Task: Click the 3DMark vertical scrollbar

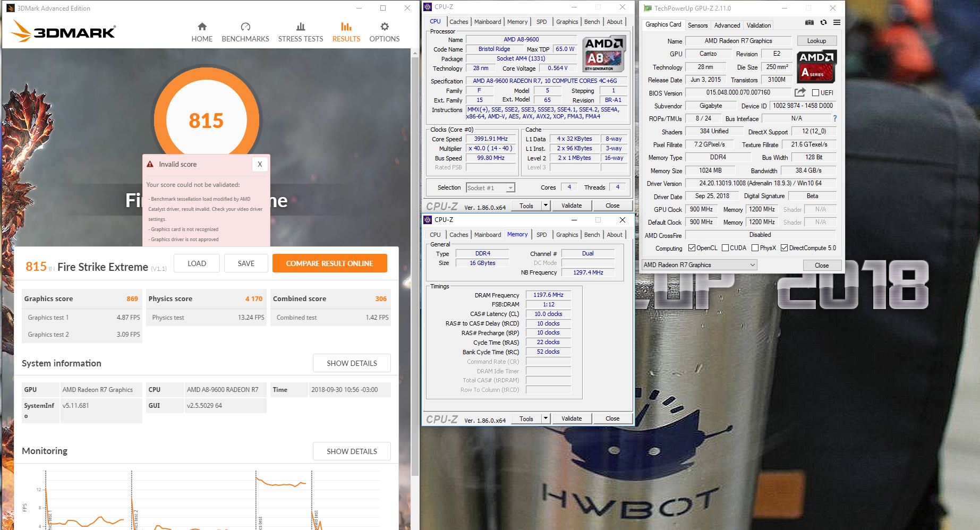Action: coord(415,266)
